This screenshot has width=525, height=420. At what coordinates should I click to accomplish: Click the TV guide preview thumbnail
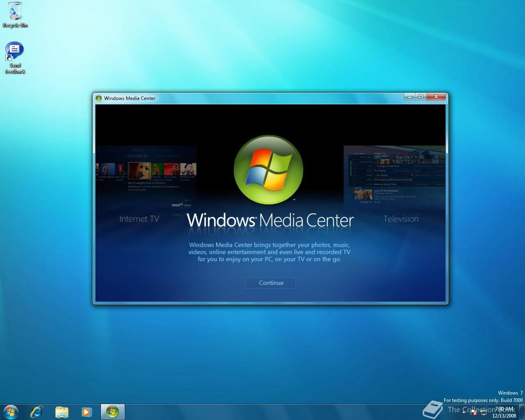coord(395,178)
